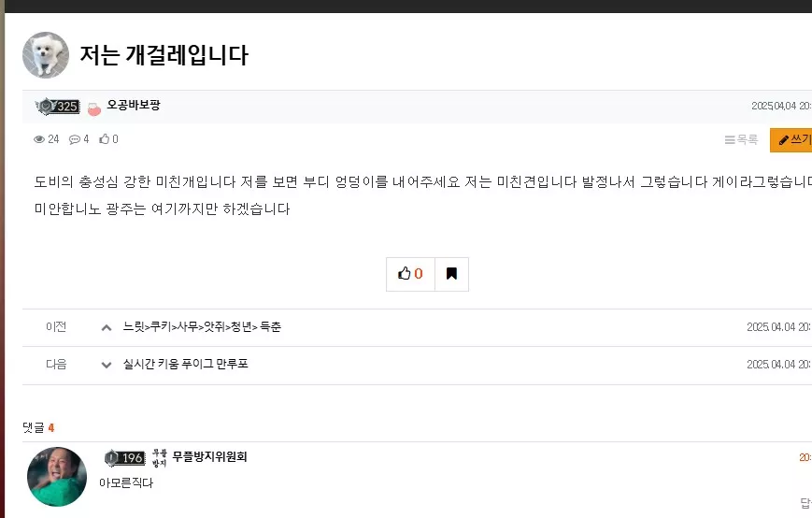
Task: Click the white dog profile avatar
Action: [x=46, y=55]
